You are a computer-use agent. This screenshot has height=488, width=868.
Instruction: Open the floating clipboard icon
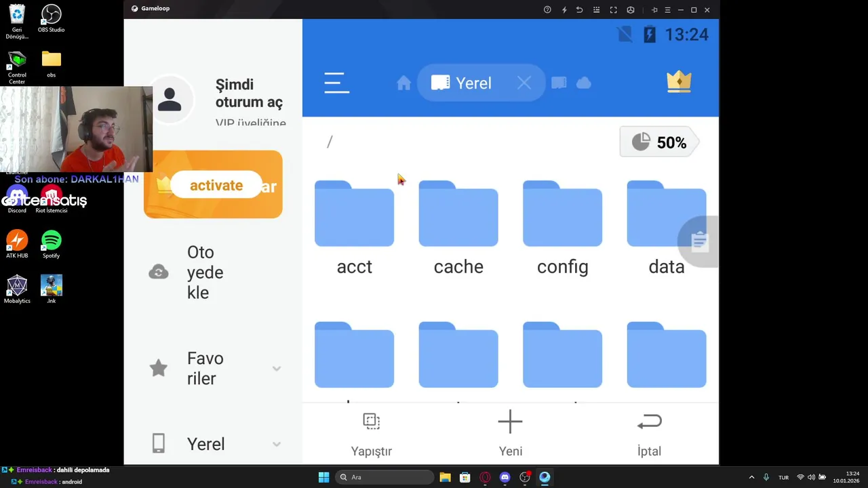pyautogui.click(x=699, y=241)
